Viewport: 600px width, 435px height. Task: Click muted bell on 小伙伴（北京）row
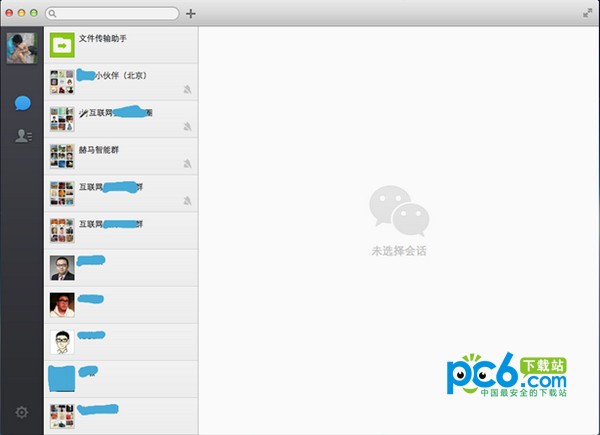tap(188, 90)
